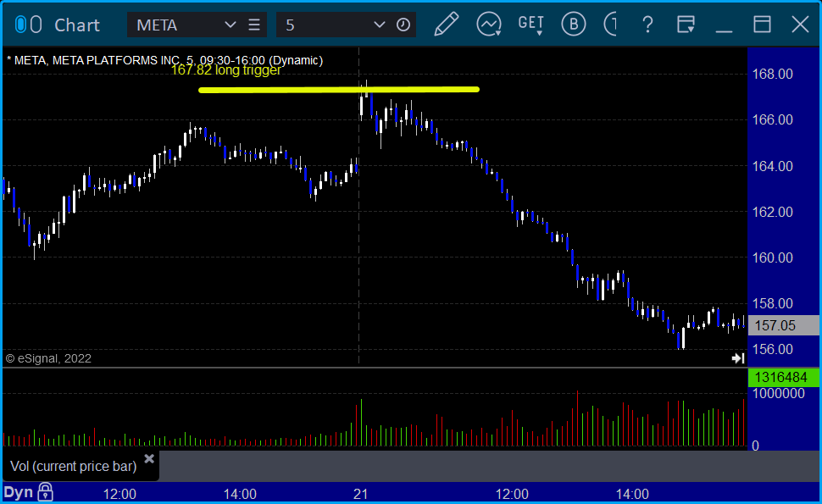Click the partially visible circled T icon
Image resolution: width=822 pixels, height=504 pixels.
point(610,25)
